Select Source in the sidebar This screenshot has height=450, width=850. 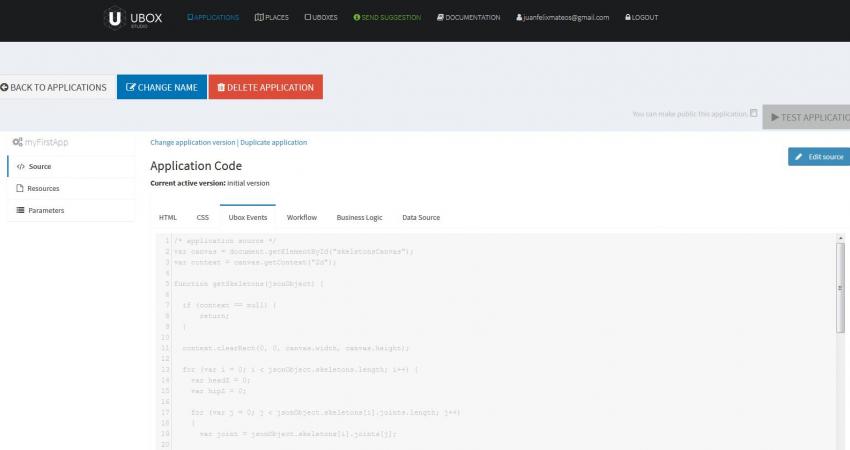tap(71, 166)
